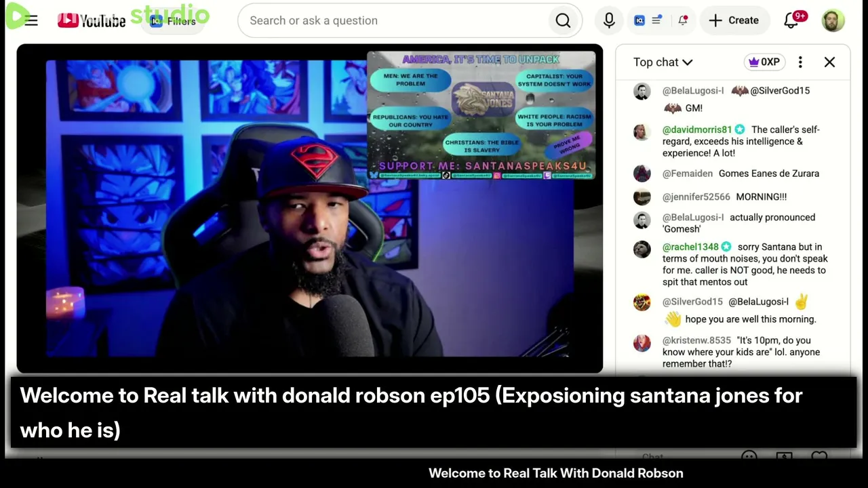Click @davidmorris81's chat avatar
The image size is (868, 488).
[642, 132]
